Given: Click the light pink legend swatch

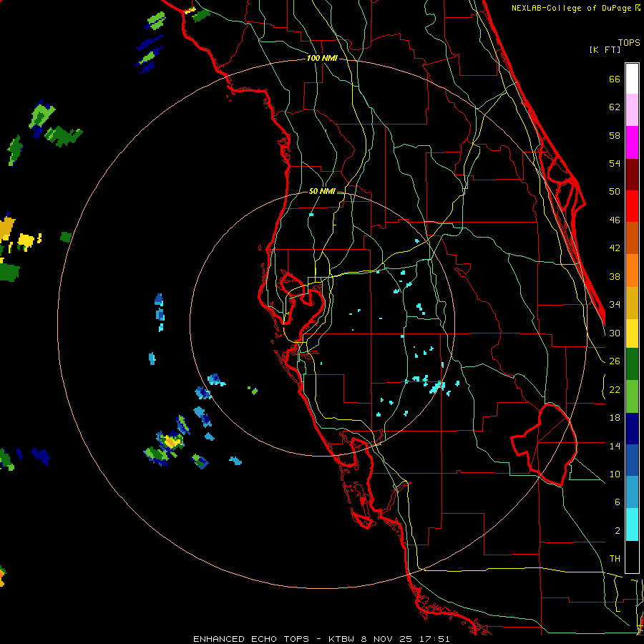Looking at the screenshot, I should point(632,109).
